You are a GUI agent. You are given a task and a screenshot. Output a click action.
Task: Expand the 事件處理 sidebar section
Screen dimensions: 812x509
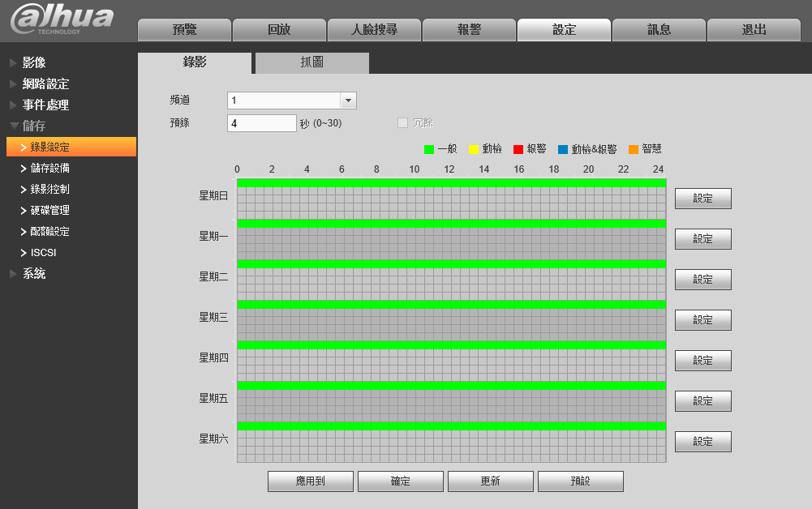45,105
